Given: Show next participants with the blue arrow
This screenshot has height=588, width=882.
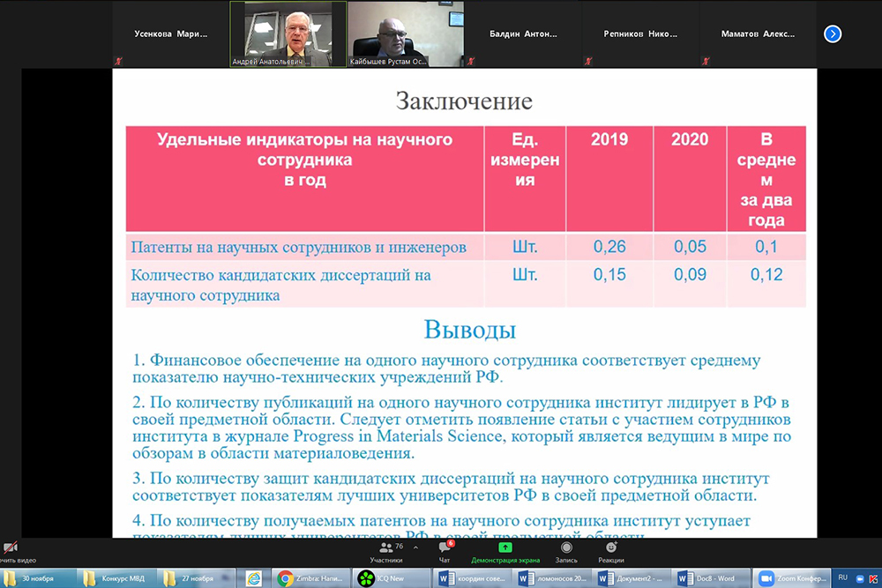Looking at the screenshot, I should [832, 34].
